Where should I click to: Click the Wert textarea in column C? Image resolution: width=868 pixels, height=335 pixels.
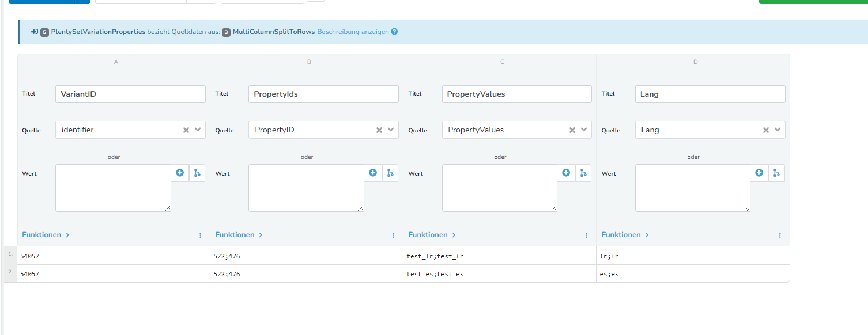(500, 188)
